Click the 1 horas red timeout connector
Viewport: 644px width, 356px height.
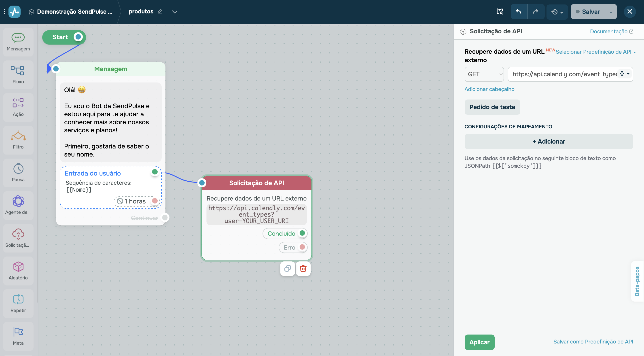click(x=155, y=201)
